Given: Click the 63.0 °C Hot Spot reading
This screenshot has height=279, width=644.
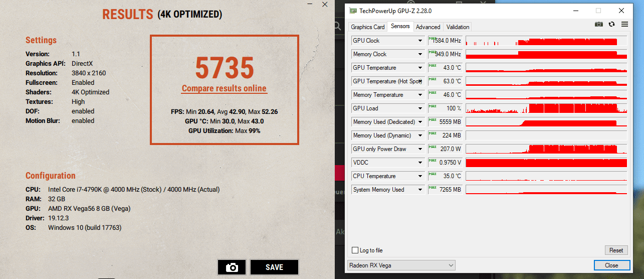Looking at the screenshot, I should pos(445,81).
